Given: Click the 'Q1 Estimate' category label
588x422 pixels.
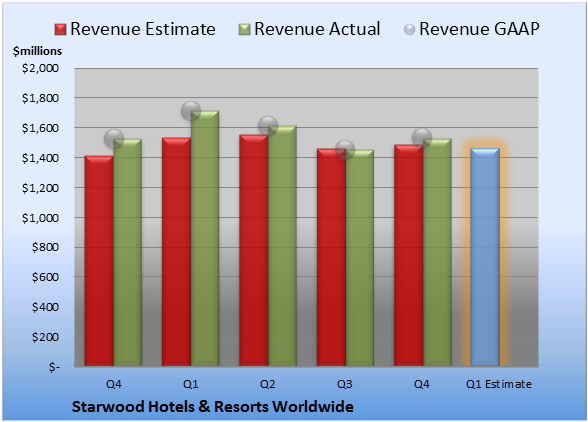Looking at the screenshot, I should click(499, 384).
